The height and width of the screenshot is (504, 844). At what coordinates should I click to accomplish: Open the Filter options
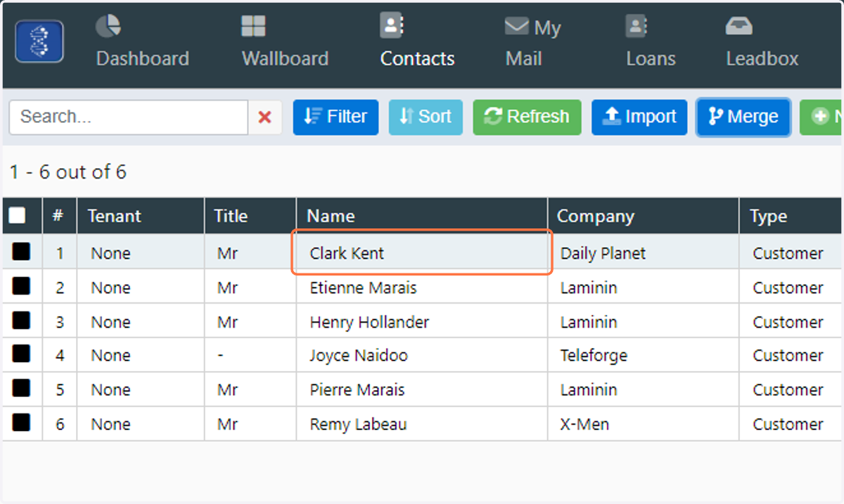click(335, 117)
